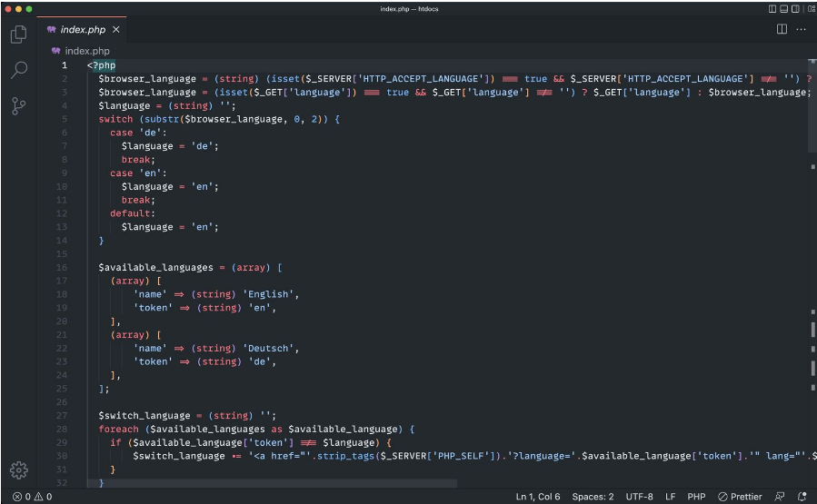Click '$available_languages' variable on line 16
817x504 pixels.
point(155,268)
